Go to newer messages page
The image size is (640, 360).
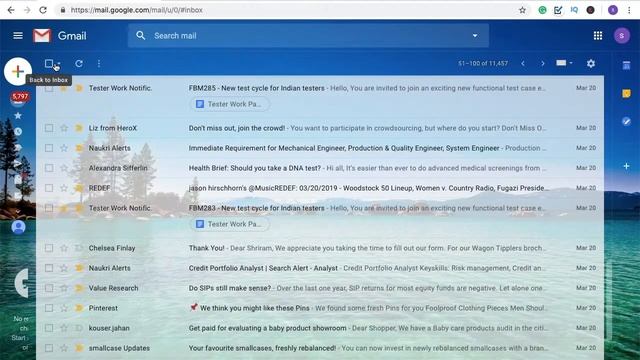[x=523, y=64]
